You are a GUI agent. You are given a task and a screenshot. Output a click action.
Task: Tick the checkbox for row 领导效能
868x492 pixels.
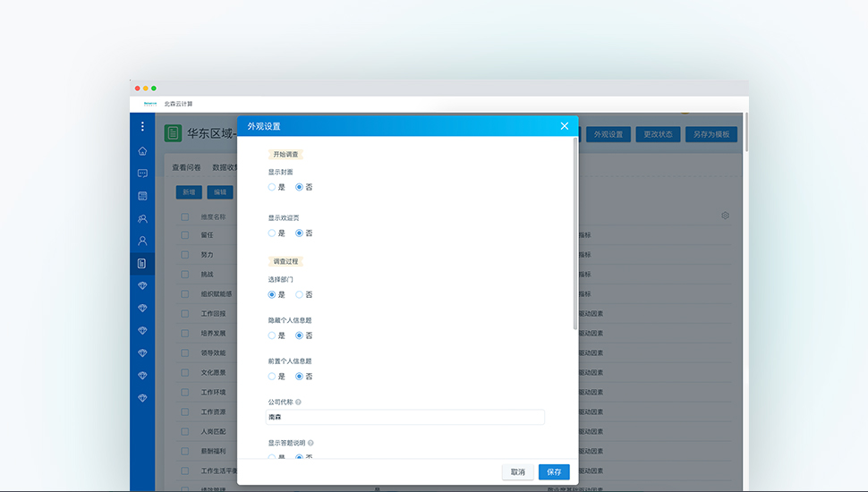click(185, 353)
